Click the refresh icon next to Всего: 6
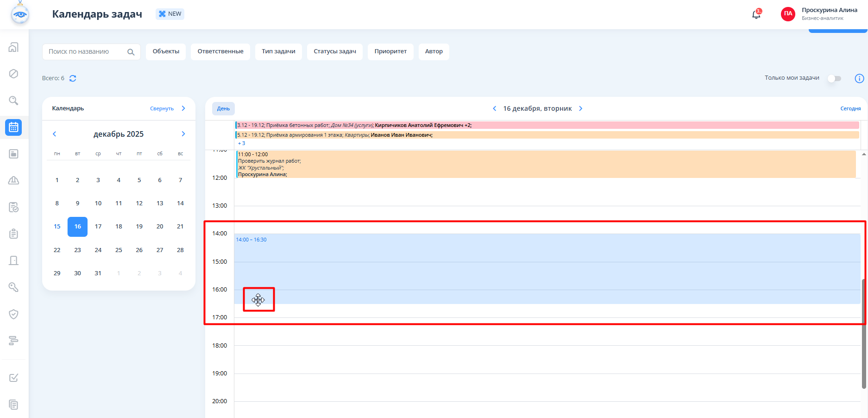 pos(73,78)
